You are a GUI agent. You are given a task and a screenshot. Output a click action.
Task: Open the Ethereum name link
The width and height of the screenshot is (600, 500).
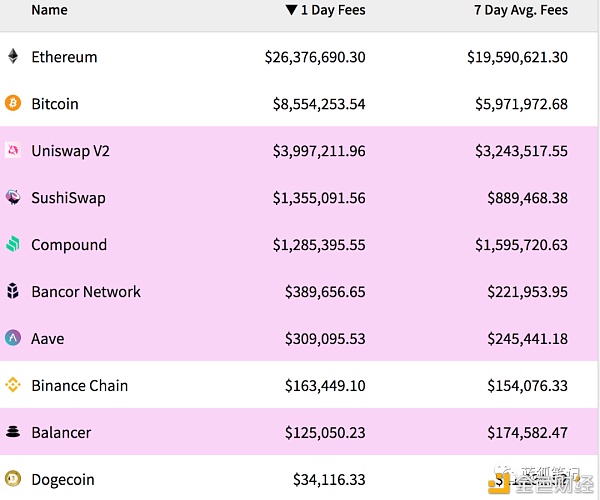click(64, 57)
